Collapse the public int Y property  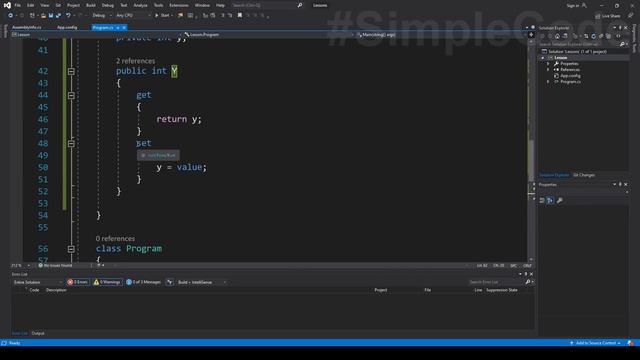pos(71,71)
